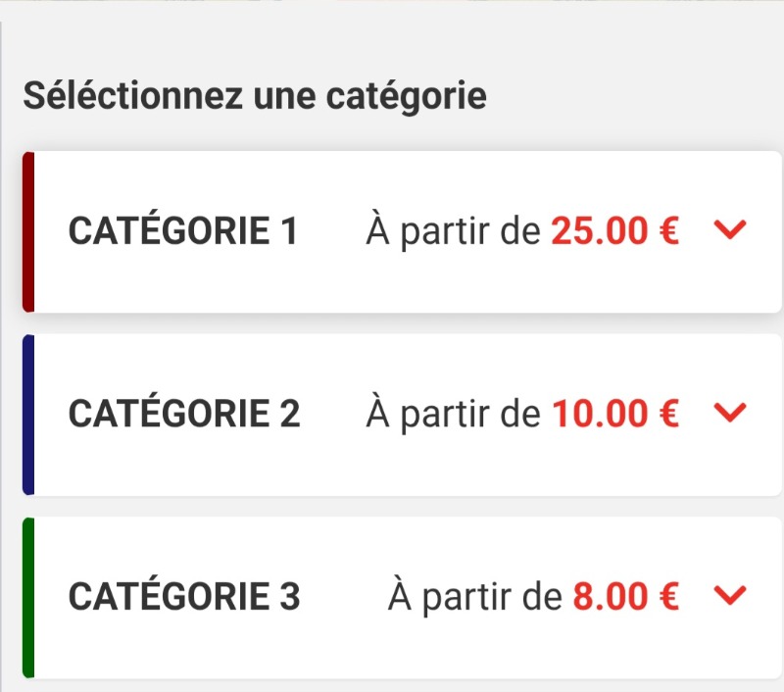Select the CATÉGORIE 1 label
Screen dimensions: 784x692
pos(182,231)
